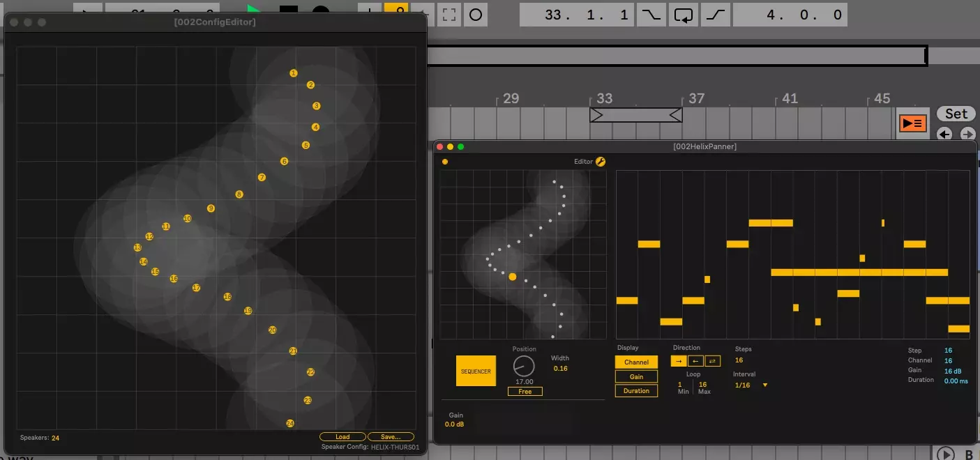Enable the Session Record circle button

pyautogui.click(x=476, y=15)
